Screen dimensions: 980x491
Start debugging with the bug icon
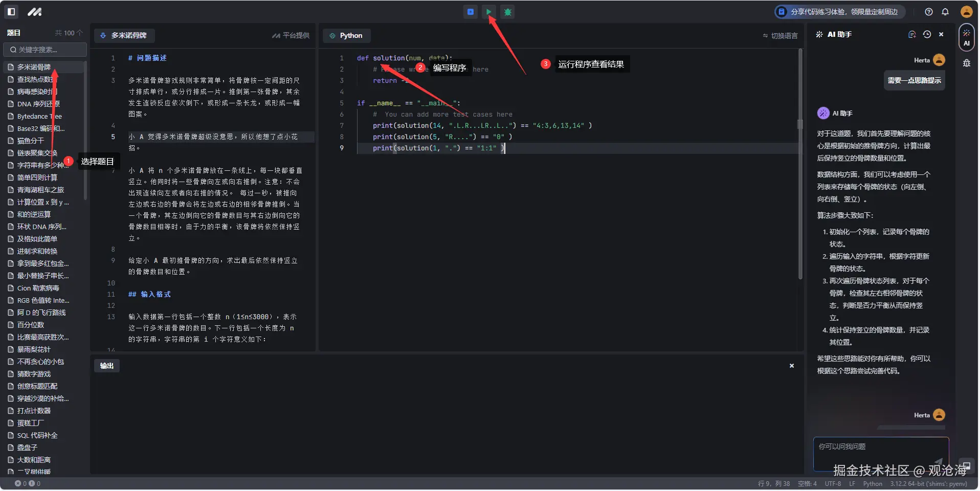tap(508, 12)
